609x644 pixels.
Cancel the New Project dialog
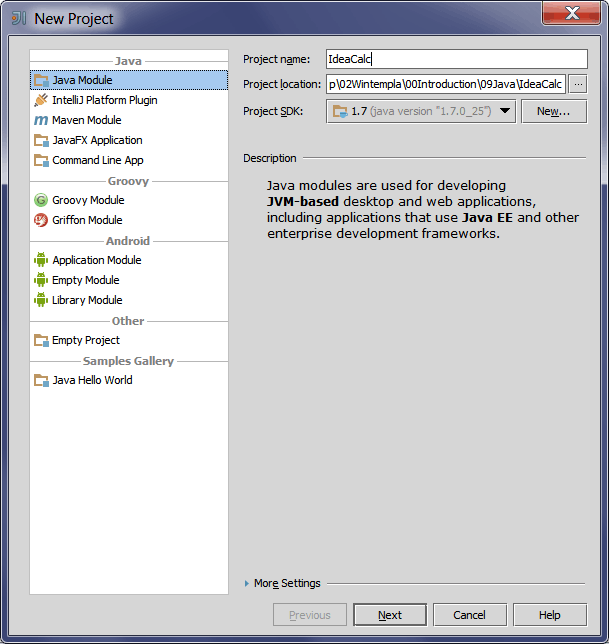(x=470, y=615)
